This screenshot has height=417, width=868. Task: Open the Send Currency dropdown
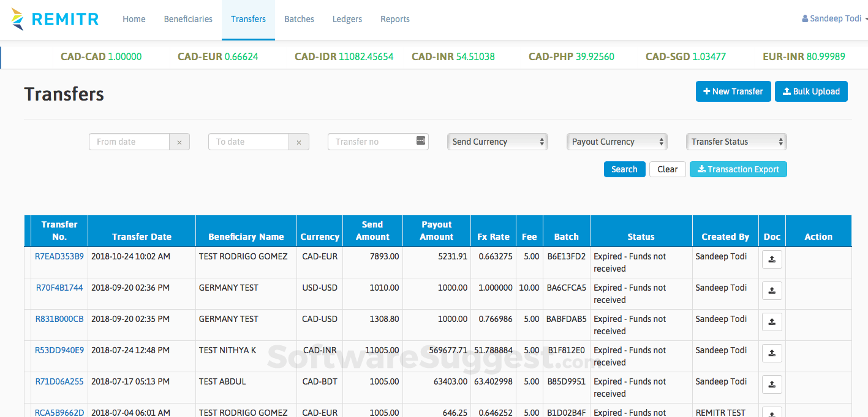click(497, 141)
